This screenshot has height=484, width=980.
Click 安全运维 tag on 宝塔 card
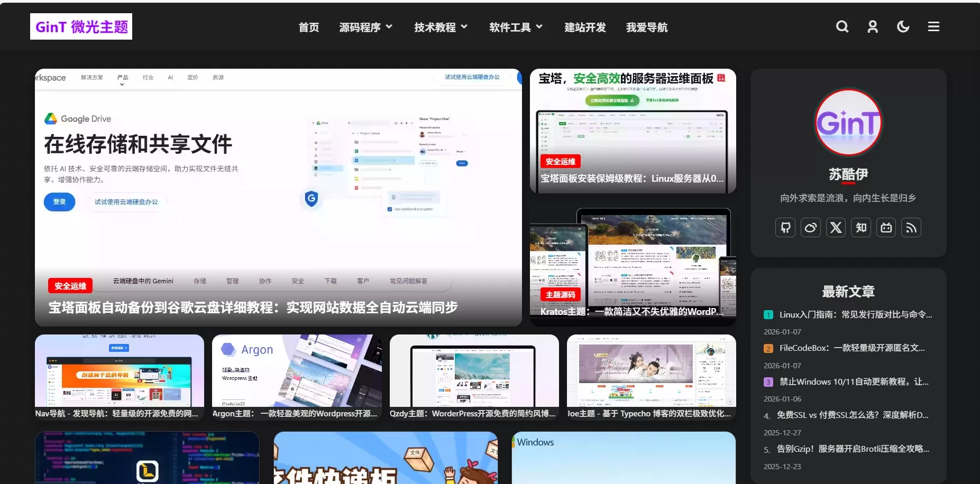[x=561, y=162]
